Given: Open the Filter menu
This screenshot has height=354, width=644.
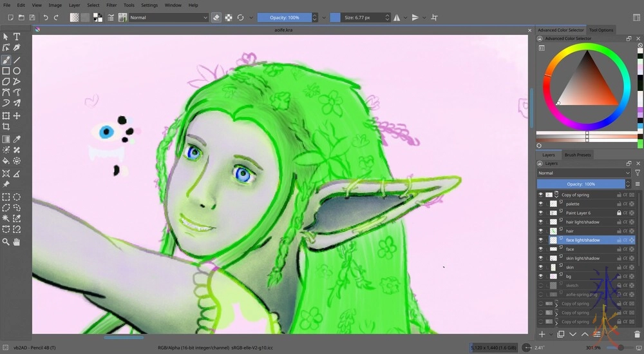Looking at the screenshot, I should (x=111, y=5).
